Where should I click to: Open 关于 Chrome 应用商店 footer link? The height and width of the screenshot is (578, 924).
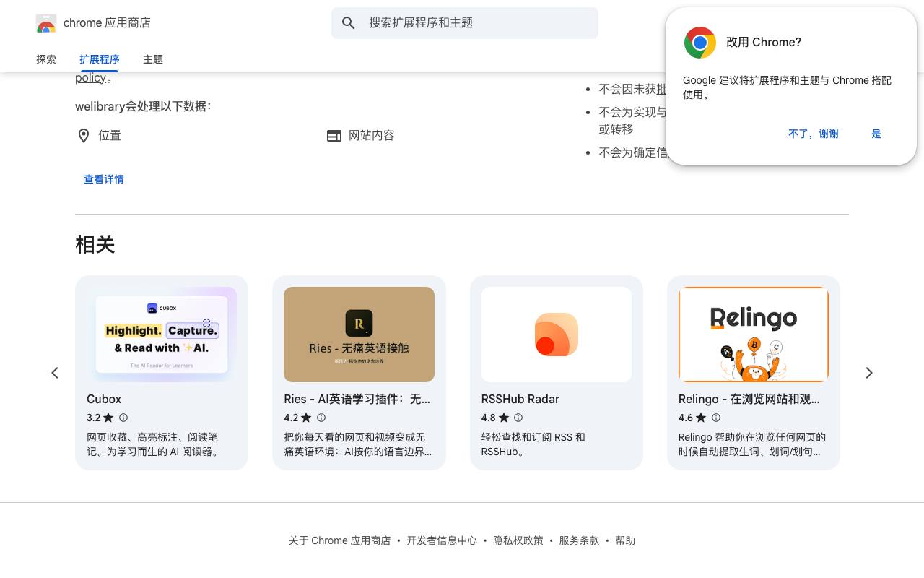pos(339,540)
